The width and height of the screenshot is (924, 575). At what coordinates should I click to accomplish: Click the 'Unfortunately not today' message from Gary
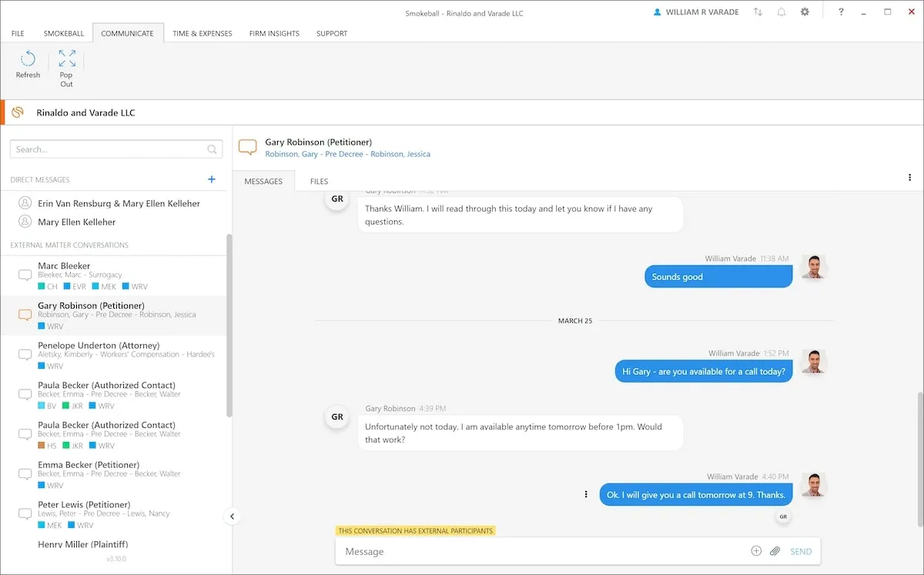(x=521, y=433)
